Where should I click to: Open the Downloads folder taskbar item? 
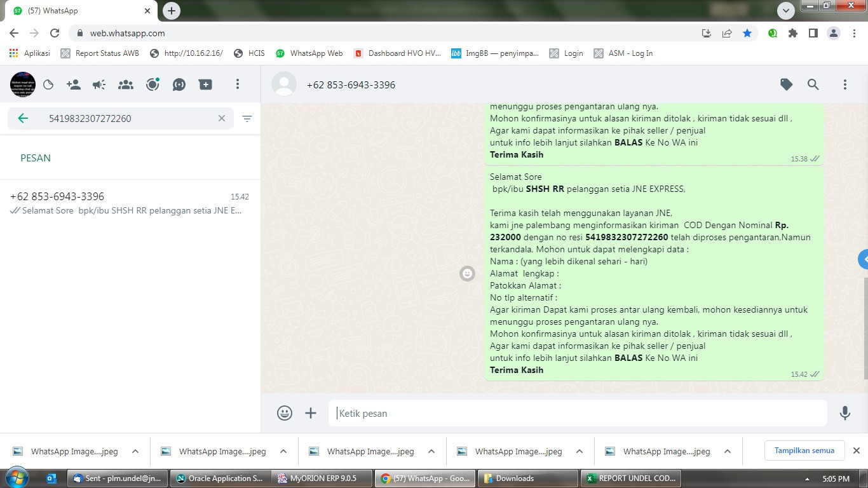[x=527, y=478]
